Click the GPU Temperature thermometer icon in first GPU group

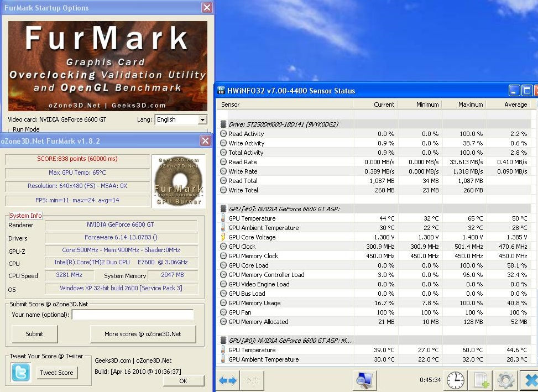tap(223, 218)
